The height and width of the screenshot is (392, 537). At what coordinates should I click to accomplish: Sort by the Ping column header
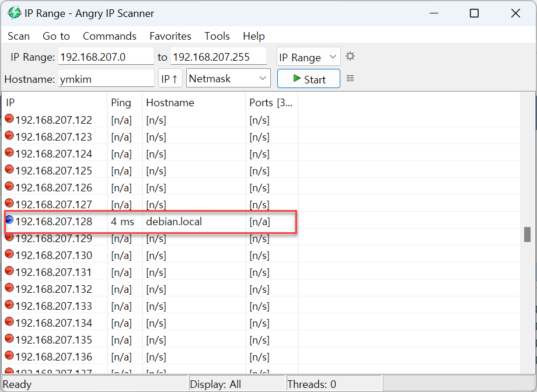125,102
